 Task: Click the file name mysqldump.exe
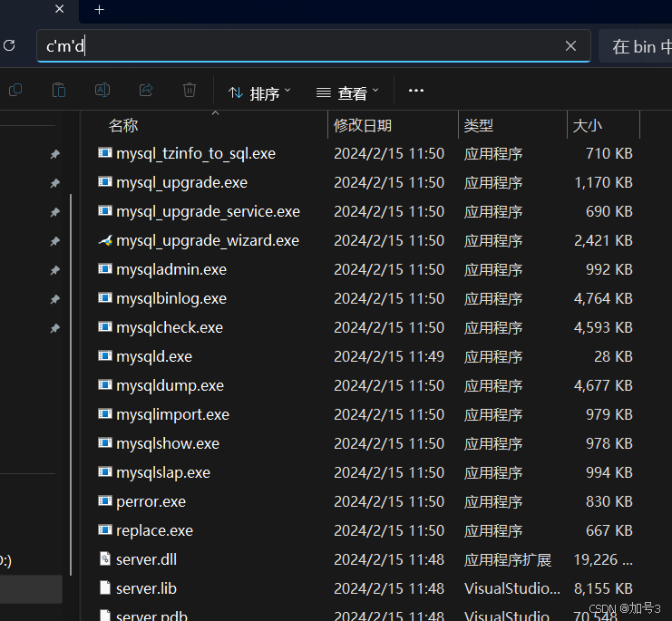click(170, 386)
